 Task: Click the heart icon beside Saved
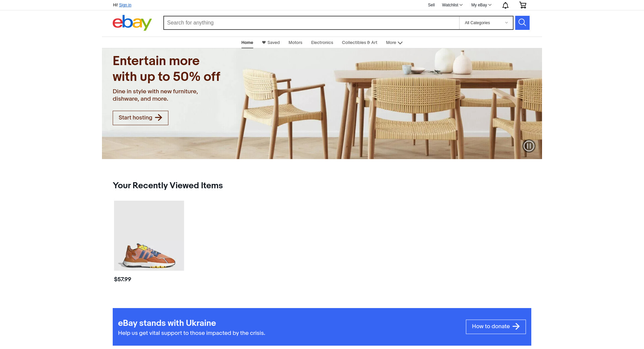[x=264, y=43]
